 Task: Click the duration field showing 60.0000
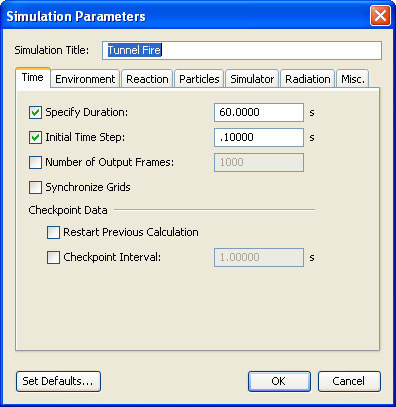pyautogui.click(x=259, y=112)
